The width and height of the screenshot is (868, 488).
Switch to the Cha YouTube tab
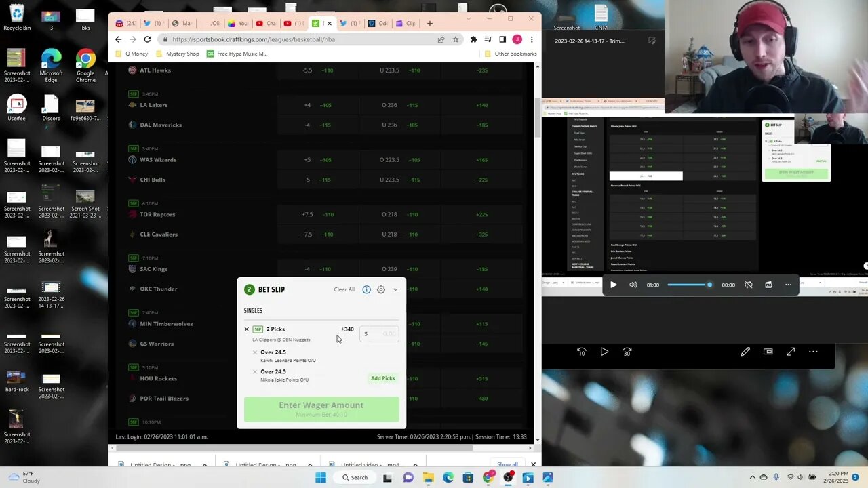266,23
